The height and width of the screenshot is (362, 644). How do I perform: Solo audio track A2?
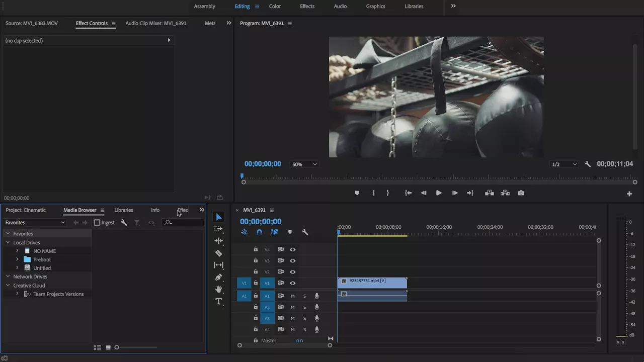[304, 307]
